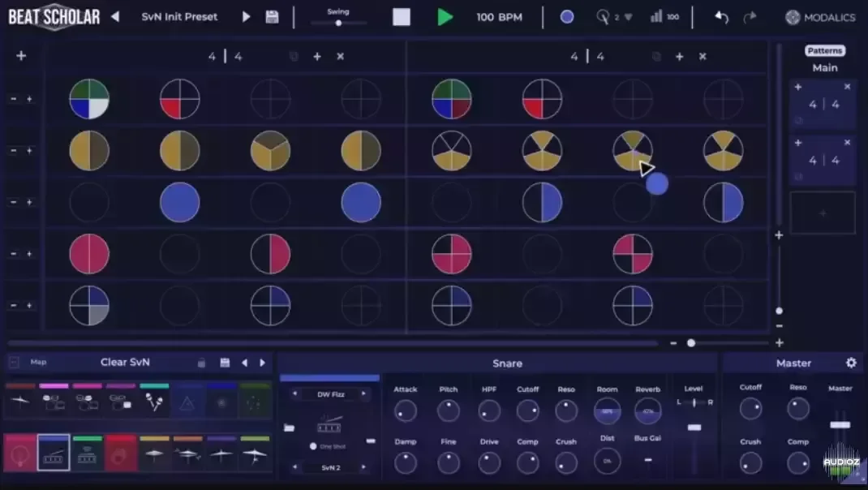Open the count-in dropdown arrow beside the 2
868x490 pixels.
pos(628,17)
